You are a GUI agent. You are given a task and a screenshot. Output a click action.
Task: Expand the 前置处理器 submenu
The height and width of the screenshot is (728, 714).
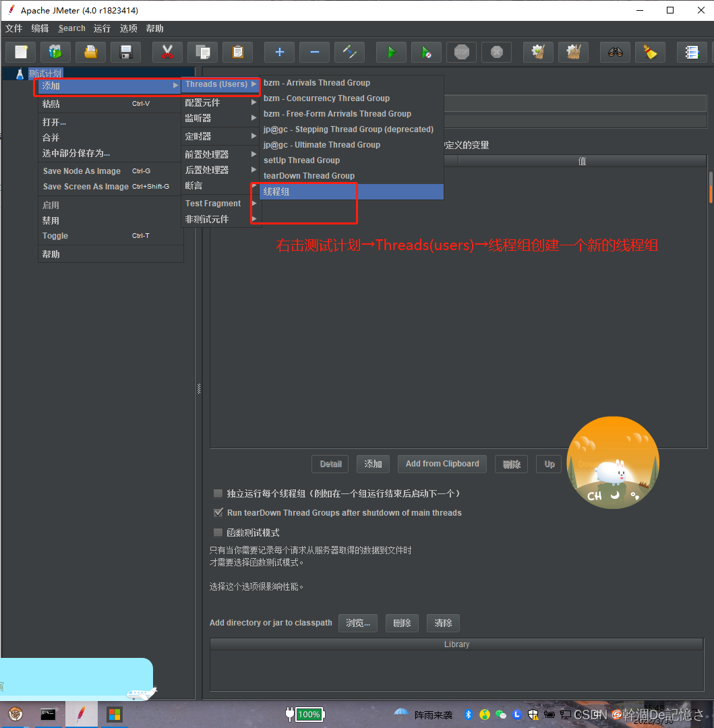pos(220,154)
